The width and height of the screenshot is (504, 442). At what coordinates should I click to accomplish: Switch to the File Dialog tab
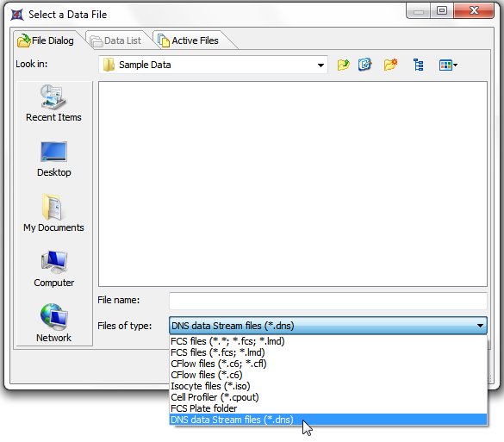pyautogui.click(x=46, y=40)
